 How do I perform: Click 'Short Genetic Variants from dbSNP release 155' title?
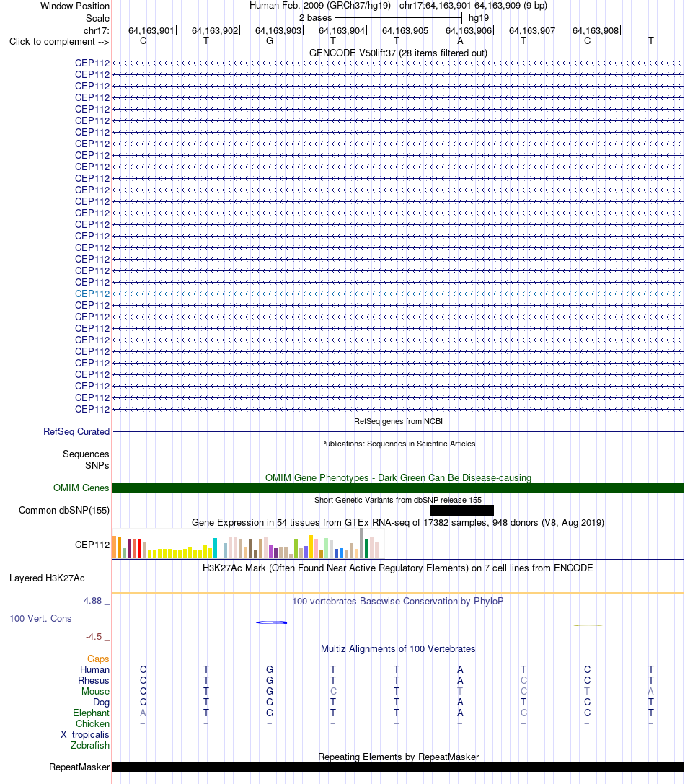click(x=398, y=500)
